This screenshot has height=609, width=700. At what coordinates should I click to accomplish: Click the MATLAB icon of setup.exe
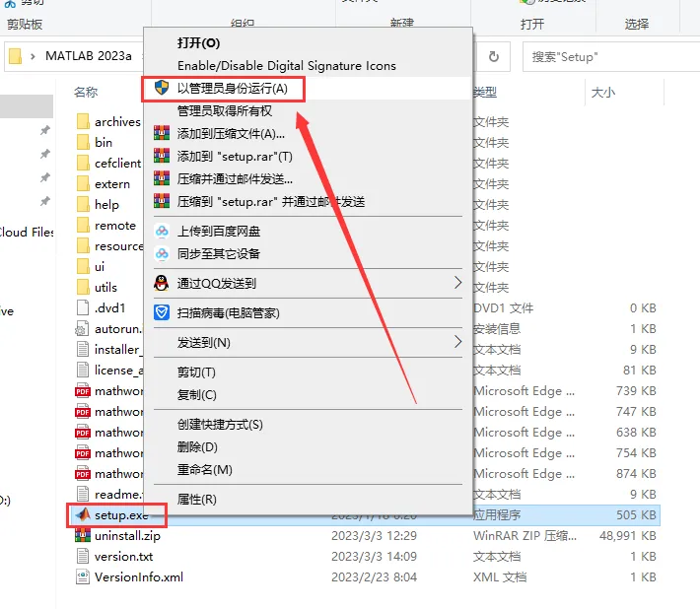[x=83, y=514]
